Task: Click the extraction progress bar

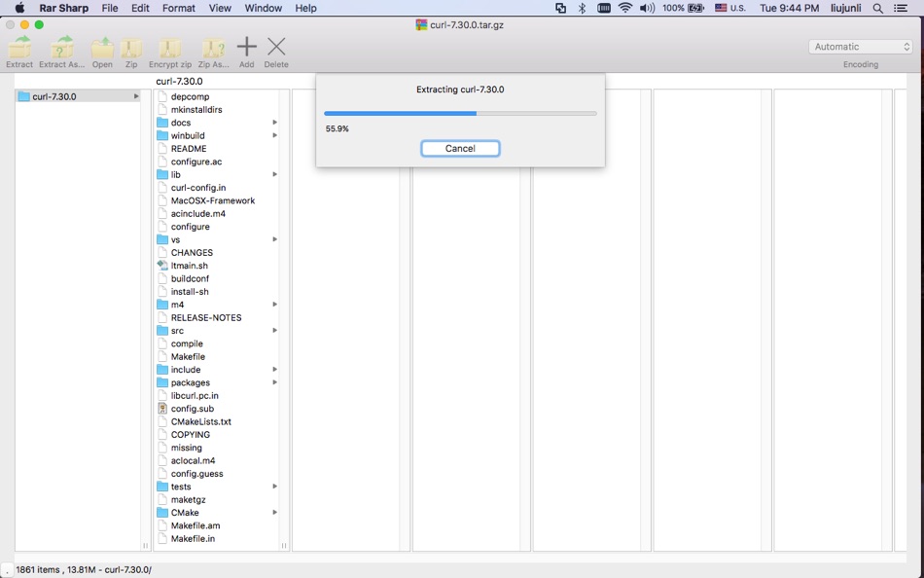Action: coord(460,113)
